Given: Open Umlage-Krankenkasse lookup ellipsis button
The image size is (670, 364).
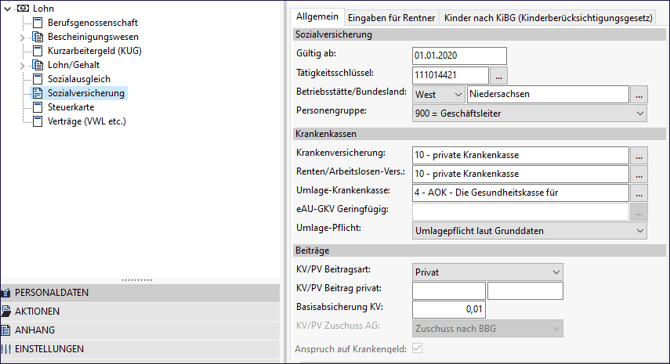Looking at the screenshot, I should point(639,193).
